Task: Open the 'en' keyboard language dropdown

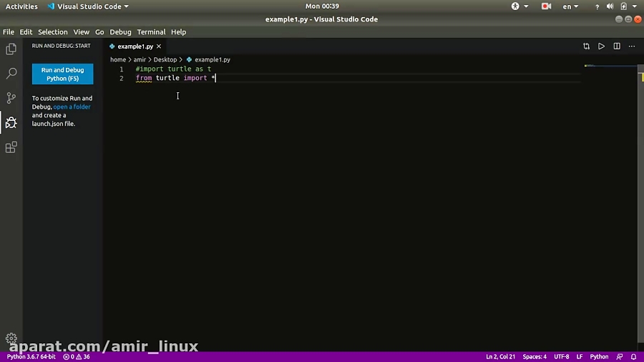Action: coord(570,6)
